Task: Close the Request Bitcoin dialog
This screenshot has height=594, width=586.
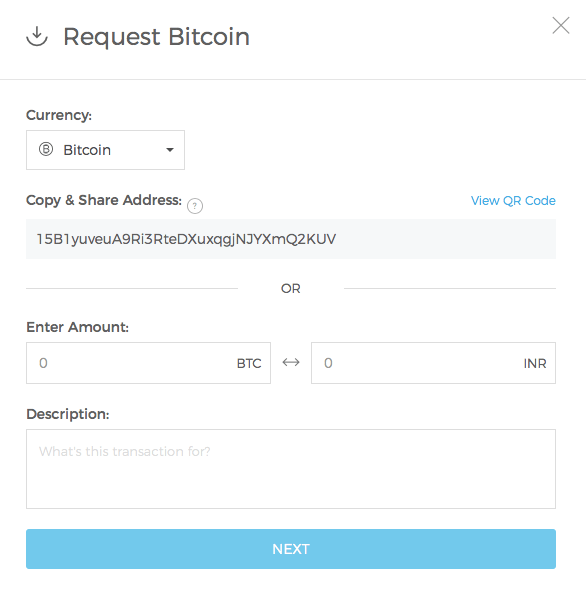Action: [x=561, y=25]
